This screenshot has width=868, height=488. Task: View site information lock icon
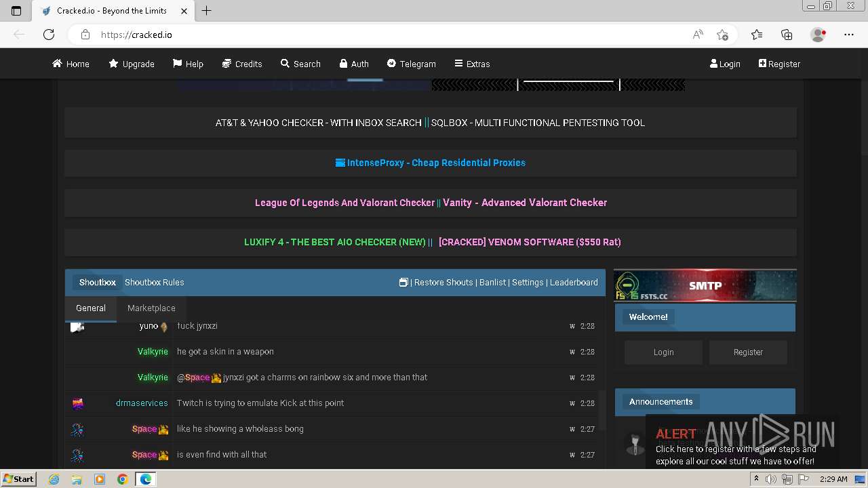(85, 35)
